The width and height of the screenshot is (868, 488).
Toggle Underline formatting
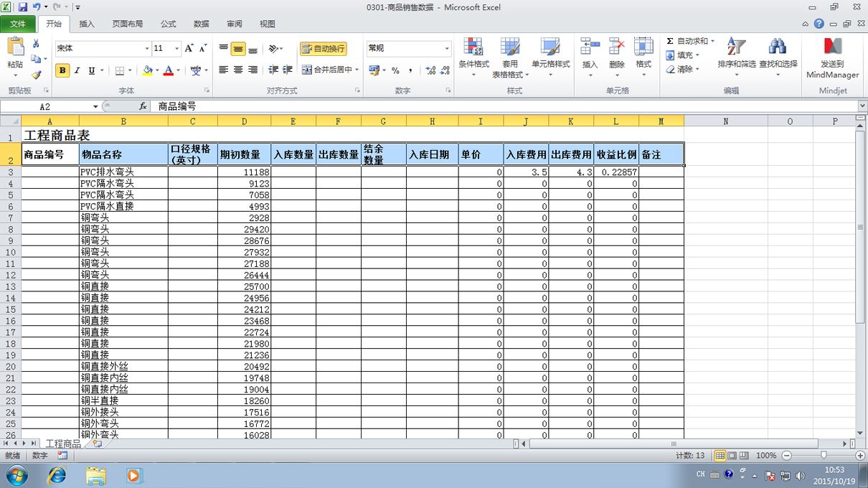[92, 70]
